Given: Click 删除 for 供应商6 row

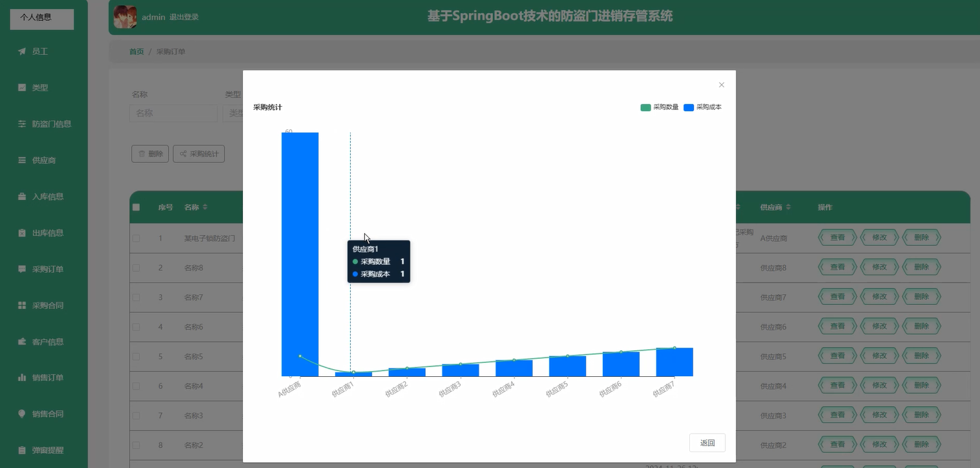Looking at the screenshot, I should point(921,326).
